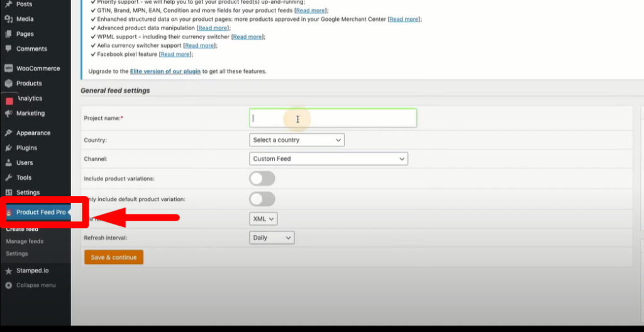644x332 pixels.
Task: Click the Media icon in sidebar
Action: (8, 19)
